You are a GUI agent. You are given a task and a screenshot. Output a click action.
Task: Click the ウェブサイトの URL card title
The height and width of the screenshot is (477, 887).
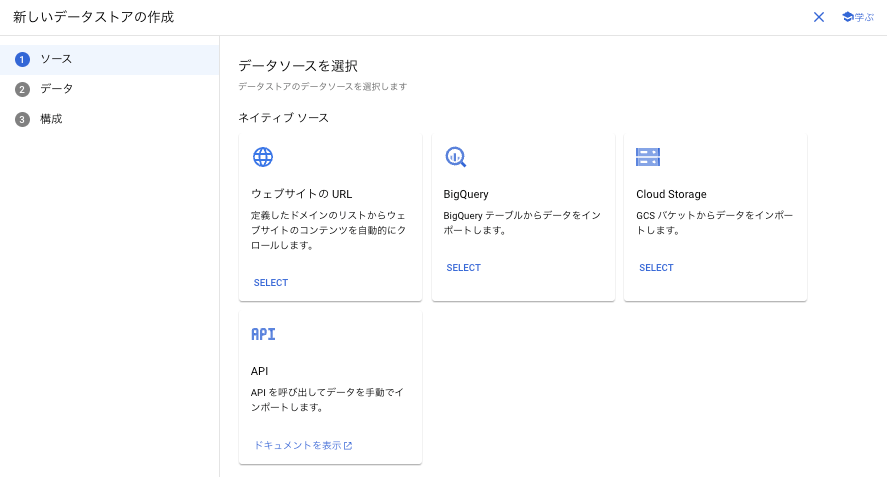(302, 194)
